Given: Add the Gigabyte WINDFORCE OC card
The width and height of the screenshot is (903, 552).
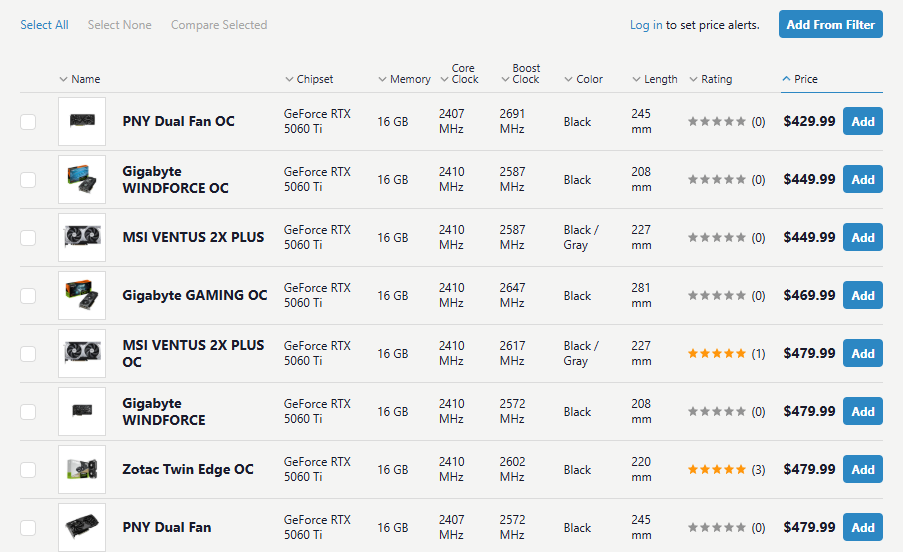Looking at the screenshot, I should 863,180.
